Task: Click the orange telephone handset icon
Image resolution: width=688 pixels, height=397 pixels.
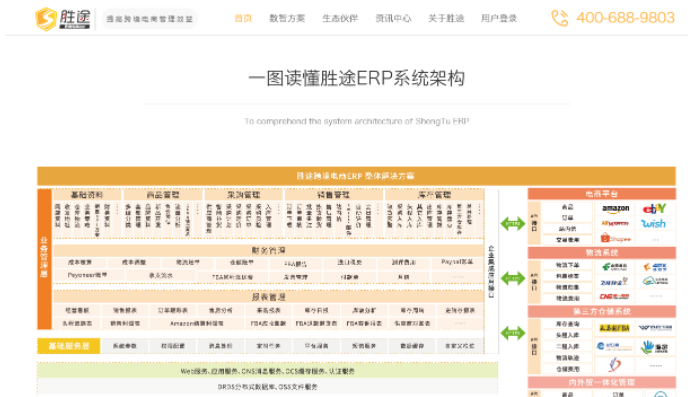Action: (x=559, y=18)
